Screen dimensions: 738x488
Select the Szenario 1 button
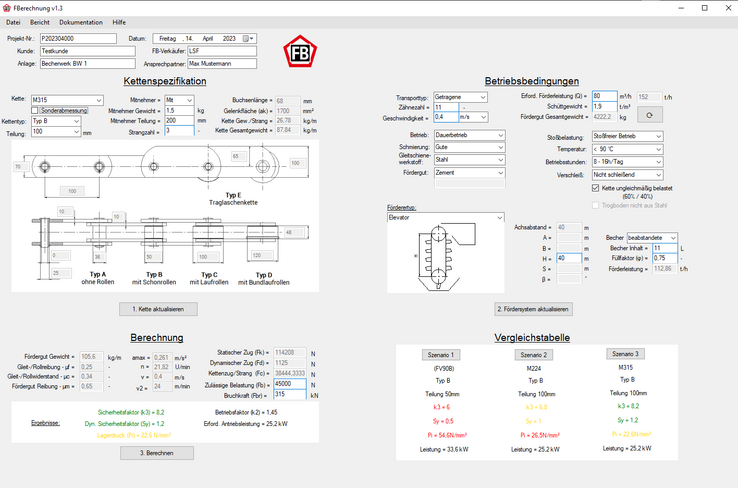tap(441, 355)
